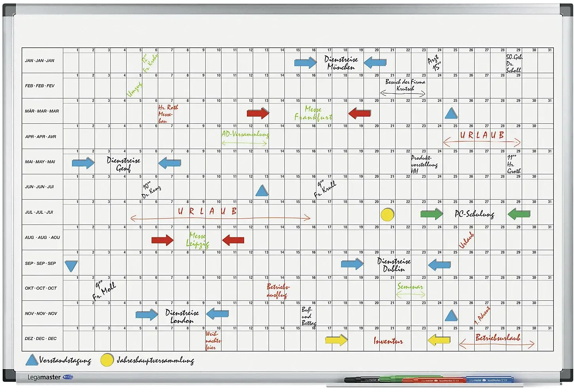
Task: Select the red right arrow before Messe Leipzig
Action: (163, 239)
